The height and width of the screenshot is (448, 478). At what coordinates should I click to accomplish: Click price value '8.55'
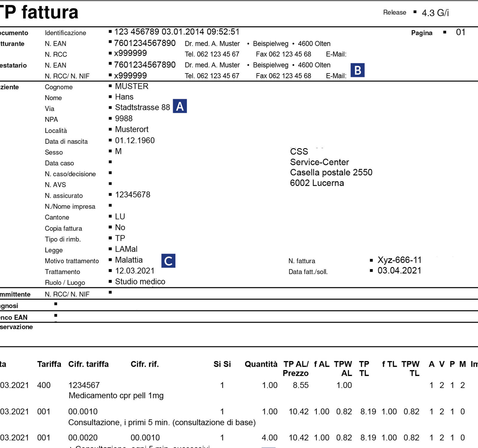coord(301,385)
